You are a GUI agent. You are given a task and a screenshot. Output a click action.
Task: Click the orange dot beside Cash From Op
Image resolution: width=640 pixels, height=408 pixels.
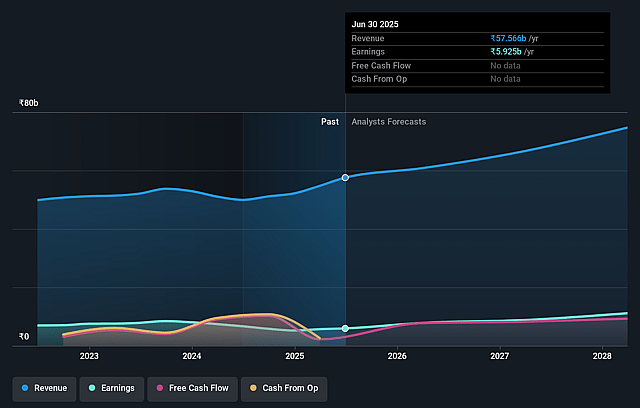[254, 387]
